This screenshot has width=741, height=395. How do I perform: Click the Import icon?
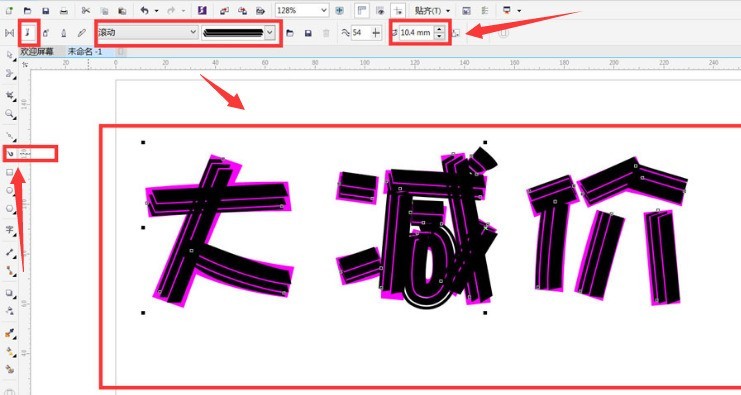(224, 10)
